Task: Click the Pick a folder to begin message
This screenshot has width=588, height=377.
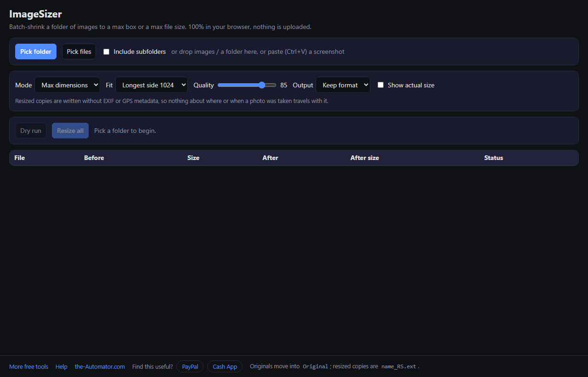Action: point(125,131)
